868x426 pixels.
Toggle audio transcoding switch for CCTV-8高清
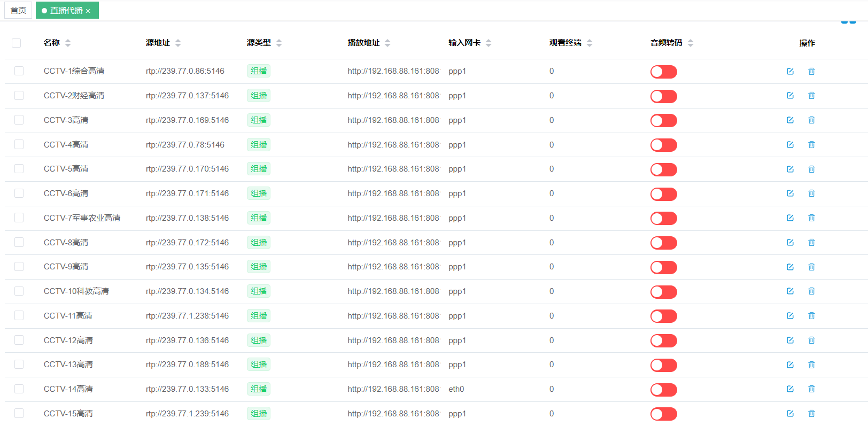(663, 243)
